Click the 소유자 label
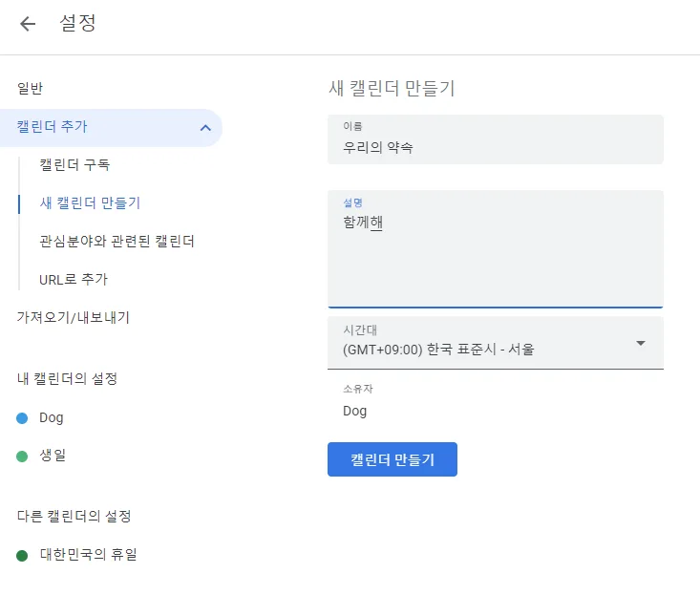The image size is (700, 595). pos(357,389)
